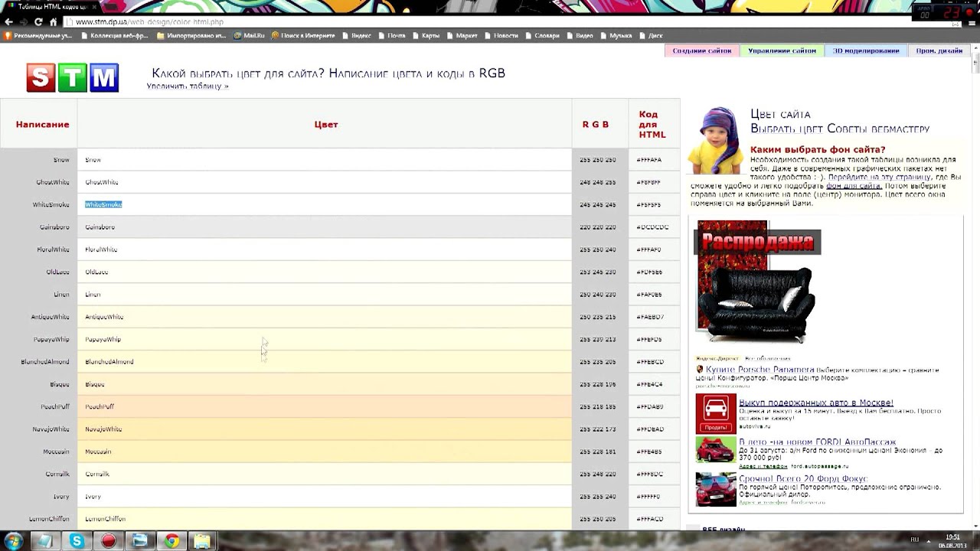
Task: Switch to the Создание сайтов tab
Action: click(702, 51)
